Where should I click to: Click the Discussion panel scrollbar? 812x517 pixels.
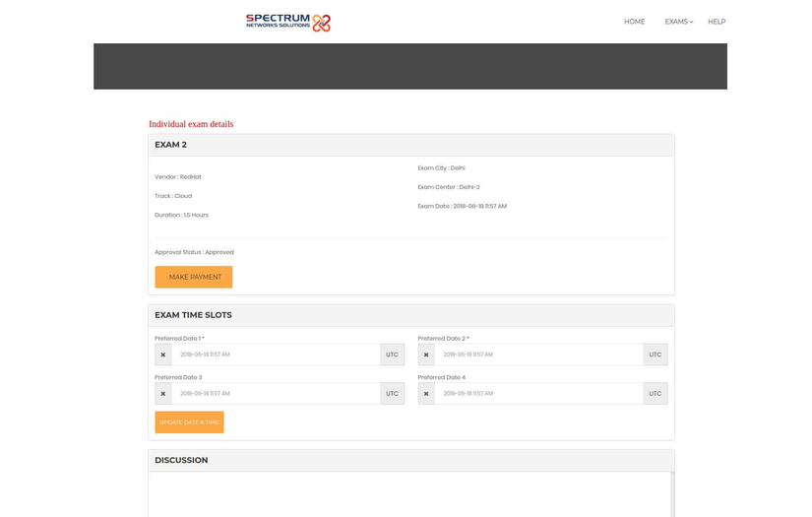point(672,494)
